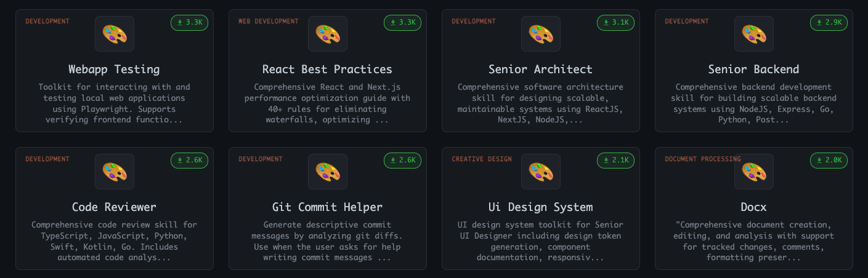Viewport: 868px width, 278px height.
Task: Open the Webapp Testing skill title
Action: (x=114, y=69)
